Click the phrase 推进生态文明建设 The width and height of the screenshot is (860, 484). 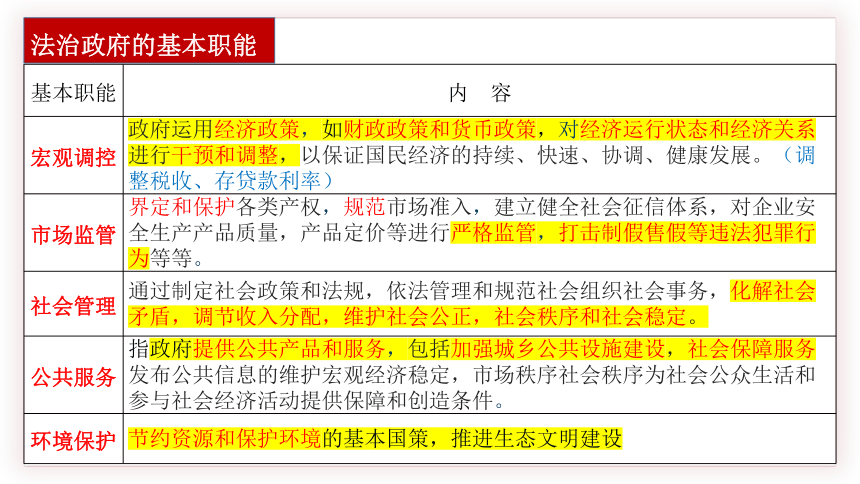pos(536,438)
